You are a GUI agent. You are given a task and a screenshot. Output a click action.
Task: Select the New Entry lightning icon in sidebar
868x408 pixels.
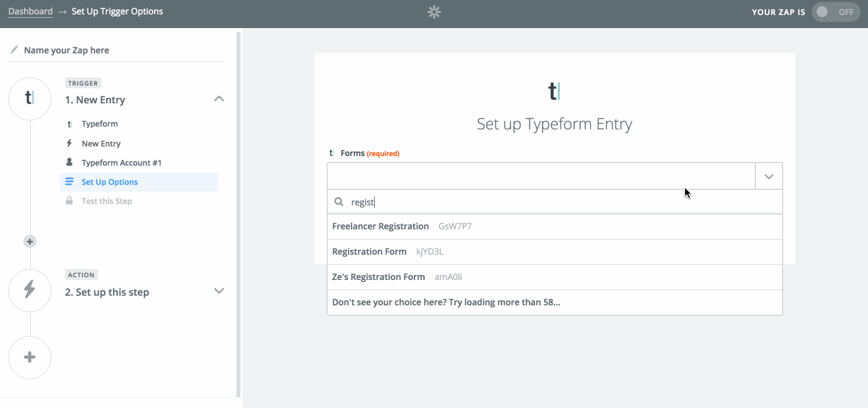[x=69, y=143]
